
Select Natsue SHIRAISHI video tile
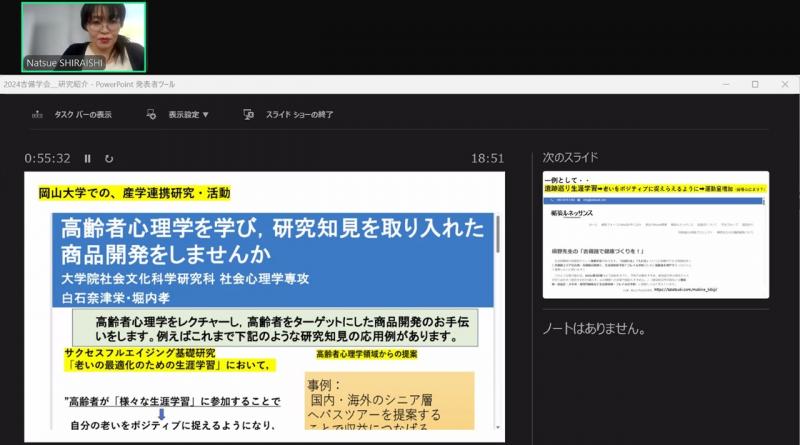pyautogui.click(x=84, y=37)
